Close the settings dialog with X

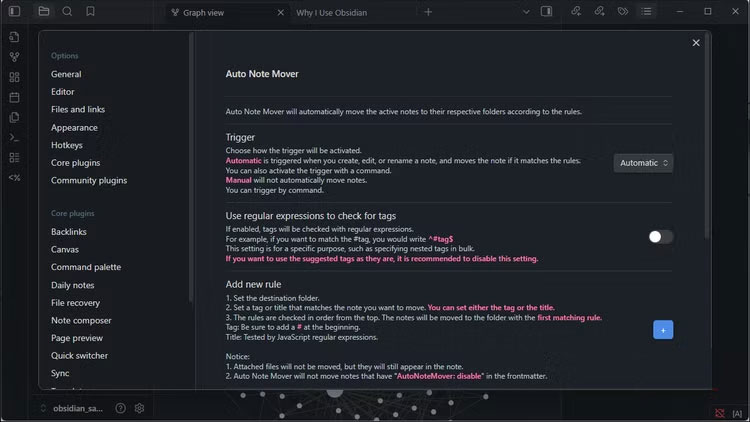click(x=696, y=43)
